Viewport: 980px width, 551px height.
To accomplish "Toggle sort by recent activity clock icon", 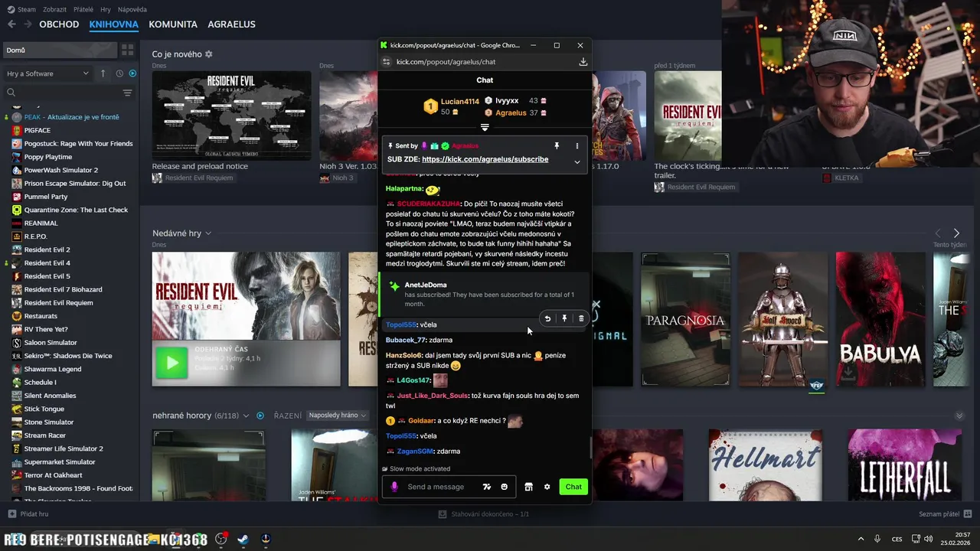I will point(119,73).
